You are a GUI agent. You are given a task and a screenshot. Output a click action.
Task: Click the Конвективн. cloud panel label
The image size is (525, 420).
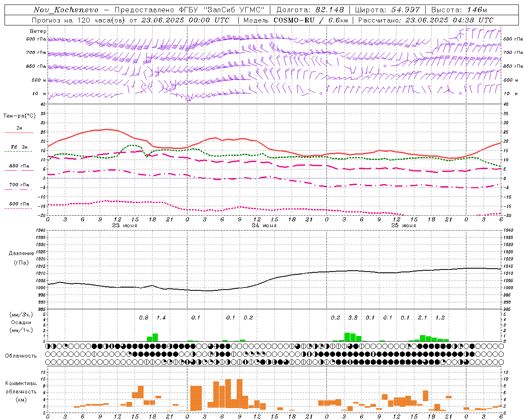(21, 383)
